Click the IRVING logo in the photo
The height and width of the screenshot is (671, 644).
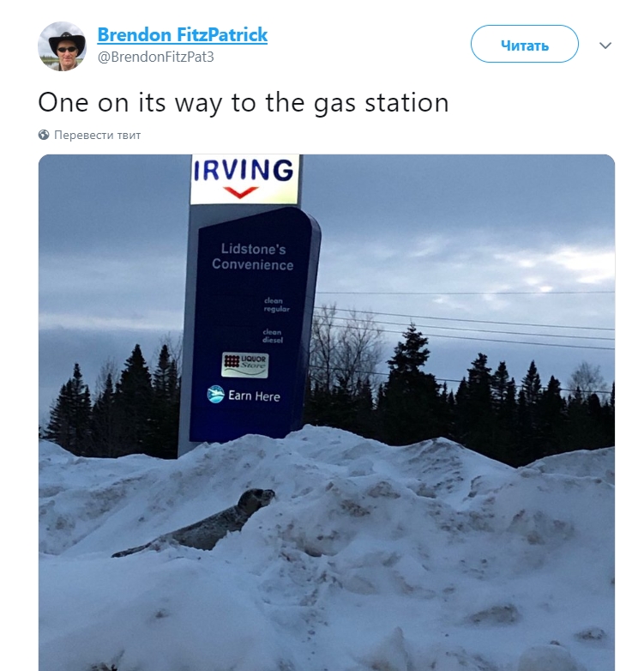(244, 170)
